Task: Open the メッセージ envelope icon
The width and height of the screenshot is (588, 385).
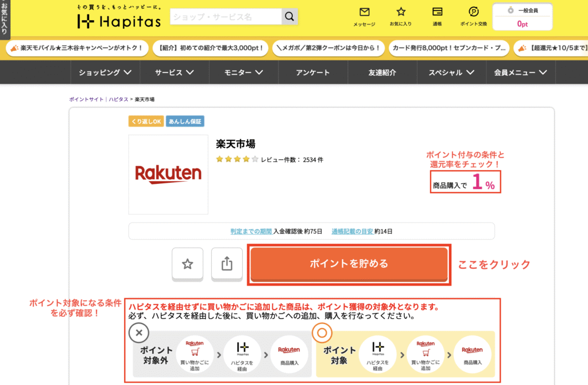Action: click(x=364, y=12)
